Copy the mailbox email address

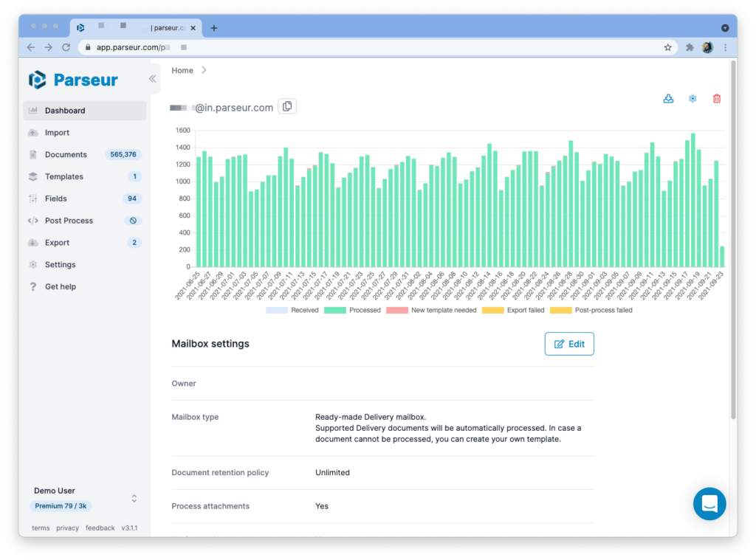click(x=286, y=106)
